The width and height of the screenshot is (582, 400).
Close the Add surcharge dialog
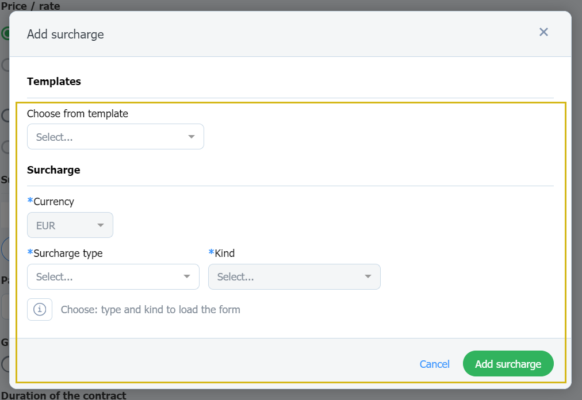(543, 32)
